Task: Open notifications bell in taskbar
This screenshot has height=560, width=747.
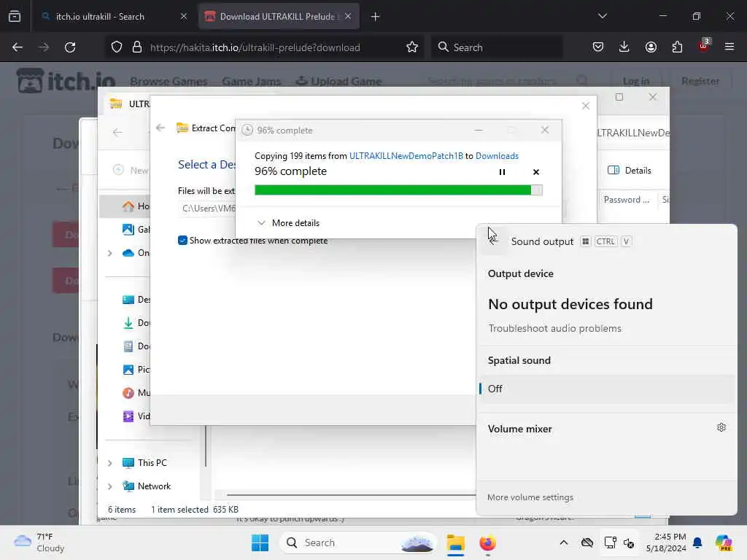Action: pyautogui.click(x=697, y=542)
